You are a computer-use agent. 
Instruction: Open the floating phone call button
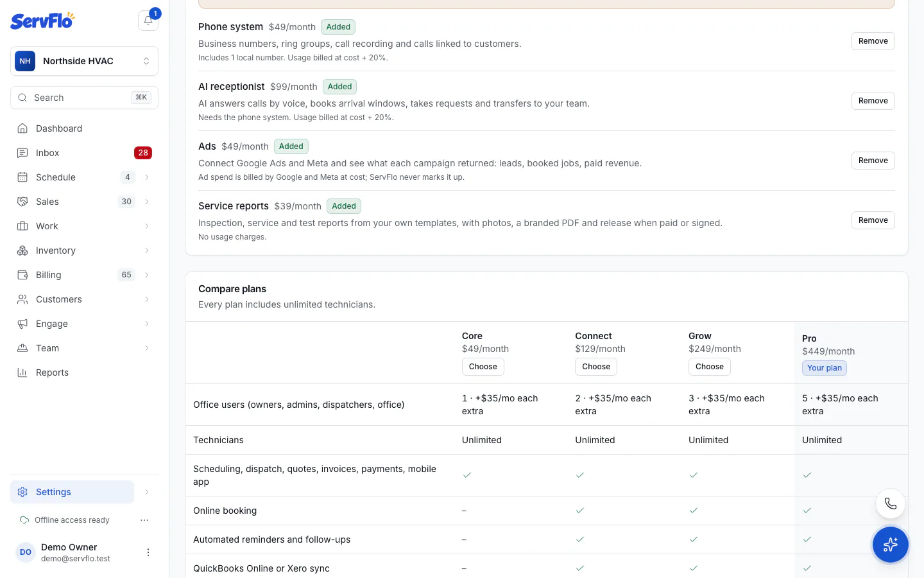point(891,504)
